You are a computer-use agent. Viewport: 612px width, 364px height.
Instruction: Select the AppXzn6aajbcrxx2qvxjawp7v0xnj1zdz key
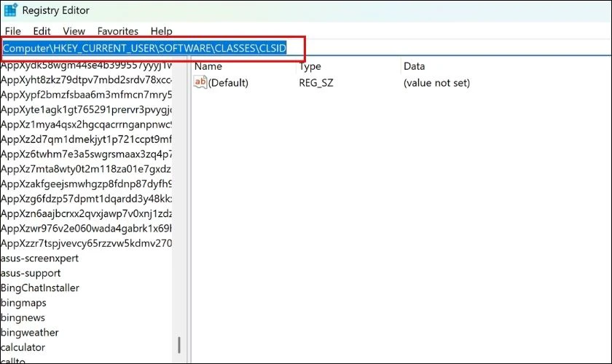point(86,213)
